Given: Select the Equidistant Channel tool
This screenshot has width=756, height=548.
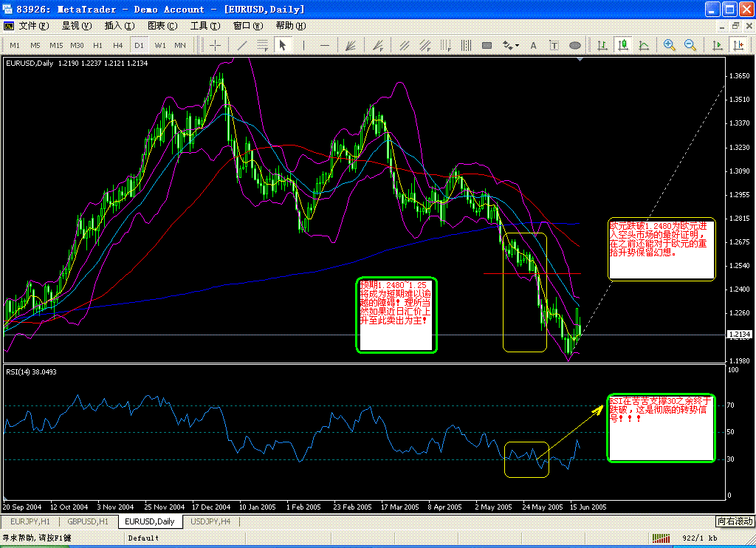Looking at the screenshot, I should [405, 45].
